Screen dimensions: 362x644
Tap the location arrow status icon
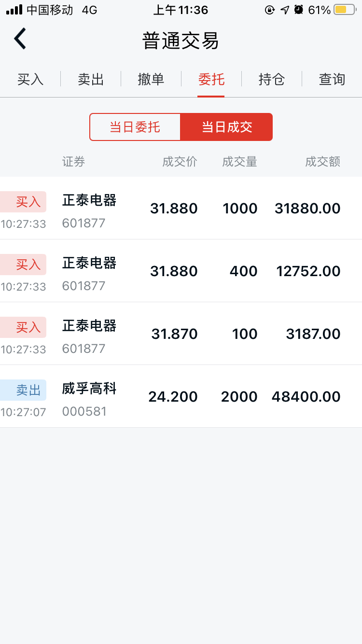pyautogui.click(x=285, y=10)
